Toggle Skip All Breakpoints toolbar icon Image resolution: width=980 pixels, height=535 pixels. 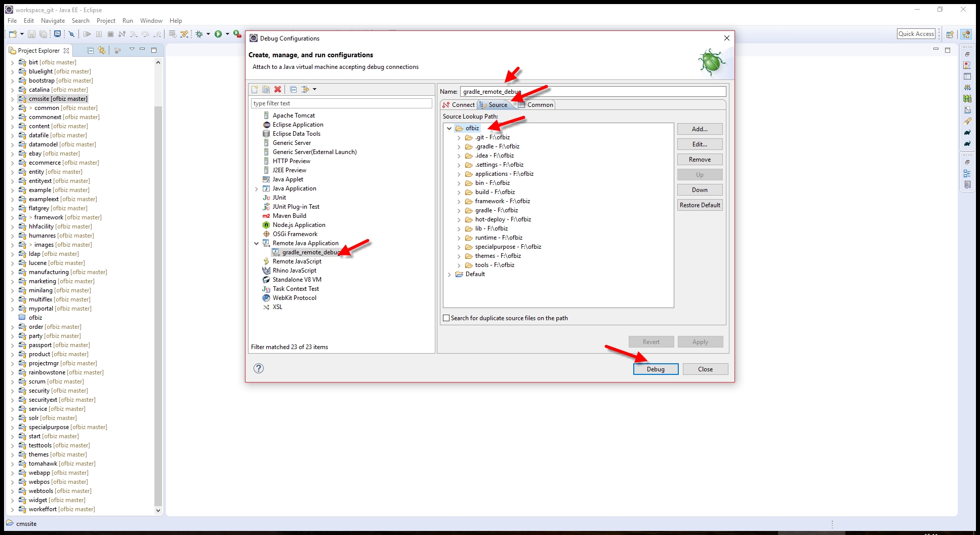coord(71,34)
